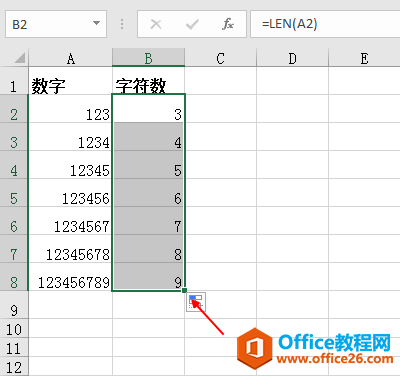This screenshot has width=400, height=376.
Task: Click cell B8 with value 9
Action: [x=148, y=277]
